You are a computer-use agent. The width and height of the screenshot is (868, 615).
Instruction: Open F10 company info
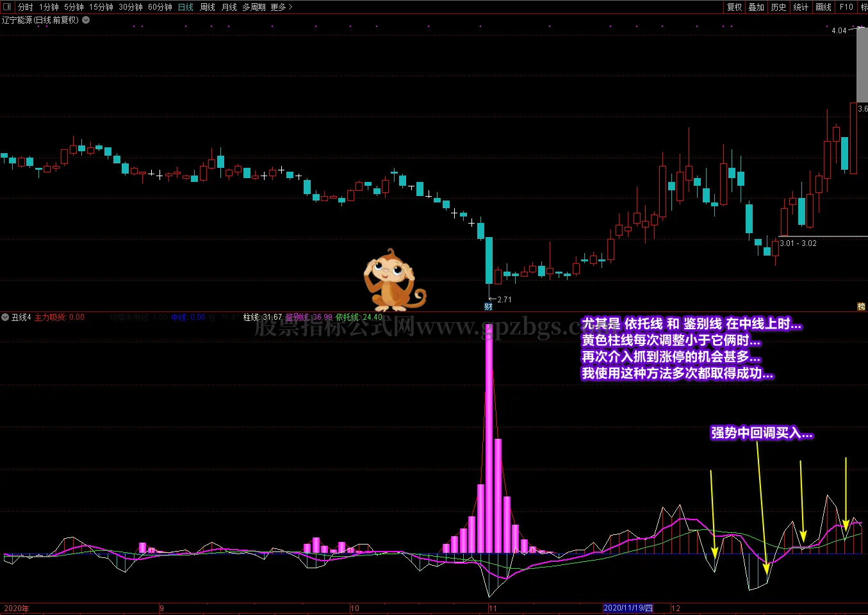point(847,7)
